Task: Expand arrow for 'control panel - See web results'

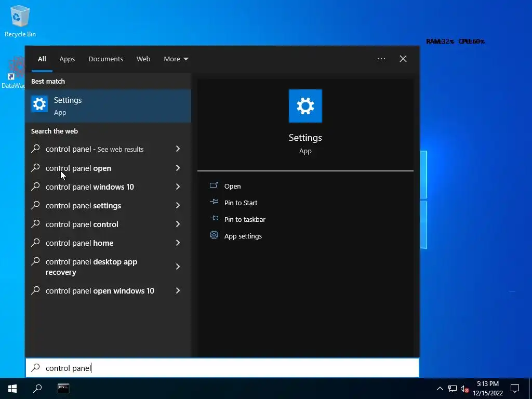Action: click(x=178, y=149)
